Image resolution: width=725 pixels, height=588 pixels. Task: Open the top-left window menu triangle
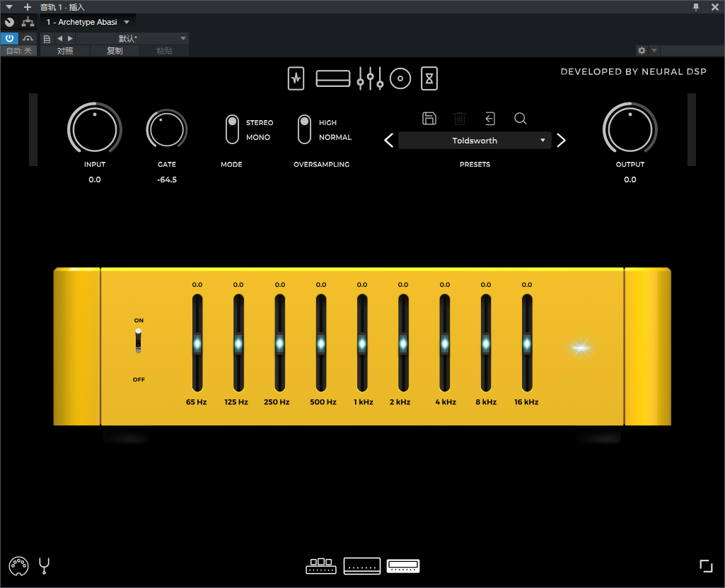[x=9, y=7]
